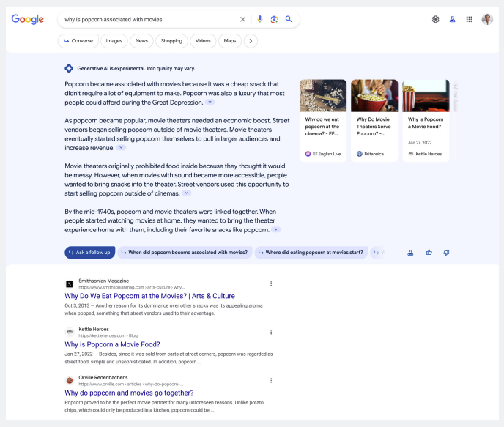This screenshot has height=427, width=504.
Task: Expand sources after 'increase revenue' paragraph
Action: pos(122,148)
